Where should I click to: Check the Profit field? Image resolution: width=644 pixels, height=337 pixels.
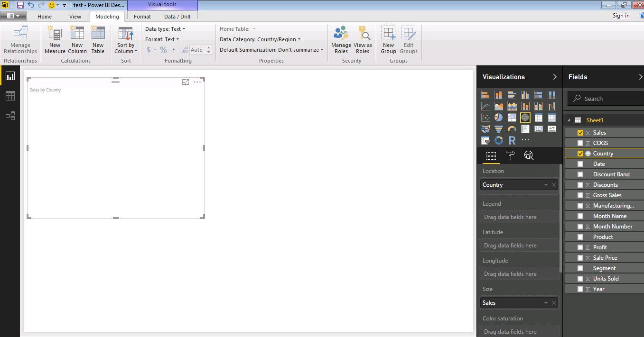coord(580,247)
